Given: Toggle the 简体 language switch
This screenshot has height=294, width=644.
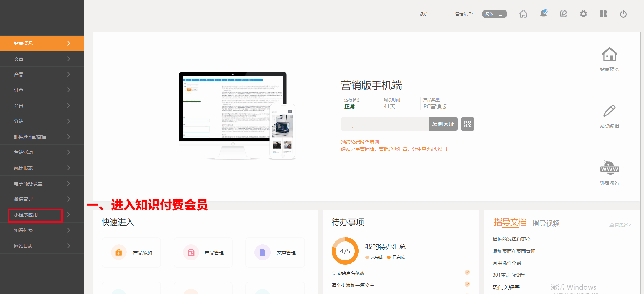Looking at the screenshot, I should pos(494,14).
